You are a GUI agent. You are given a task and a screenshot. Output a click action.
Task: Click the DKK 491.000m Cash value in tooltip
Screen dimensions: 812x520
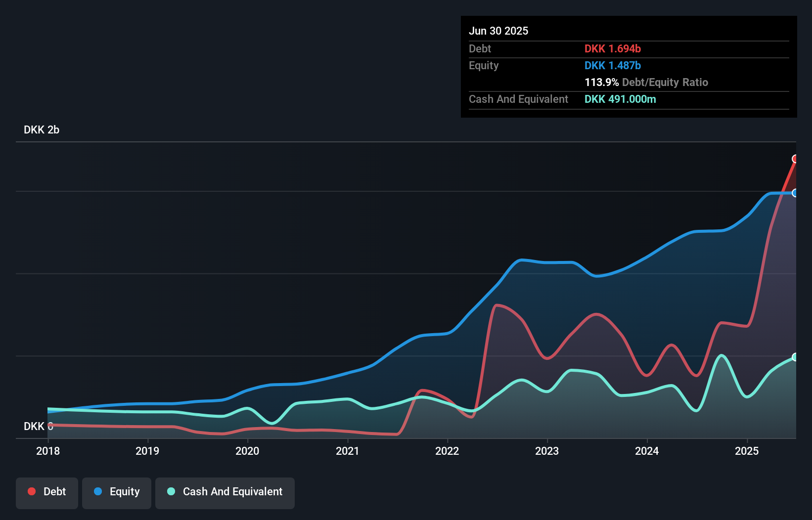point(620,99)
